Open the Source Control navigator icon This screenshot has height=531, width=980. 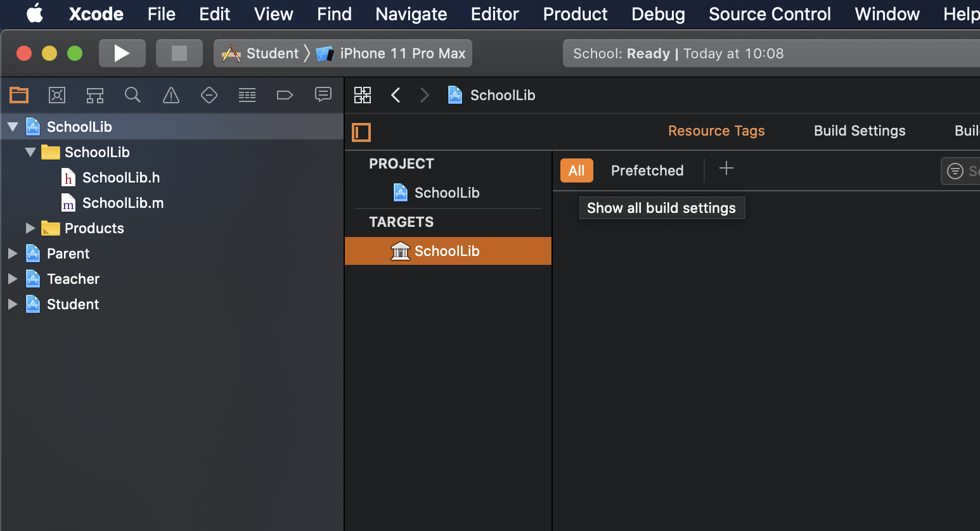tap(57, 95)
